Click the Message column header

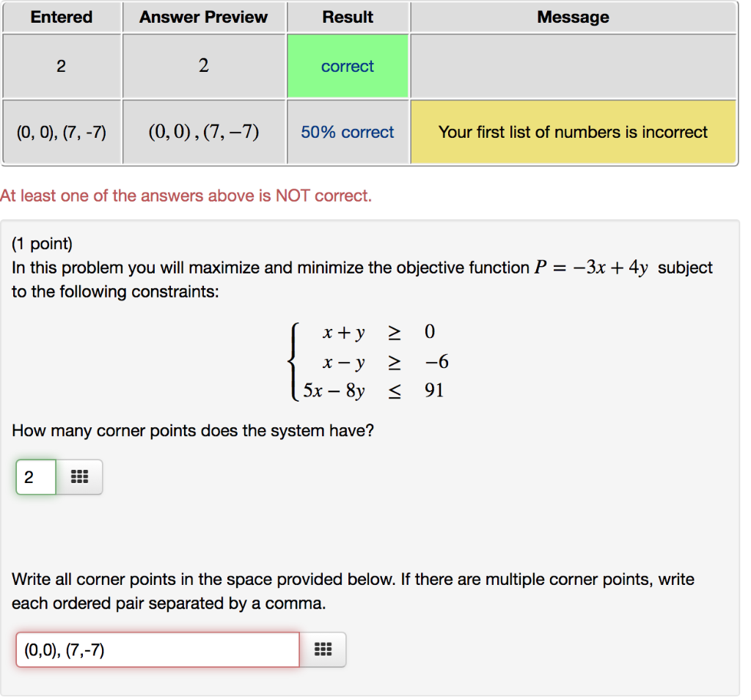pos(573,17)
